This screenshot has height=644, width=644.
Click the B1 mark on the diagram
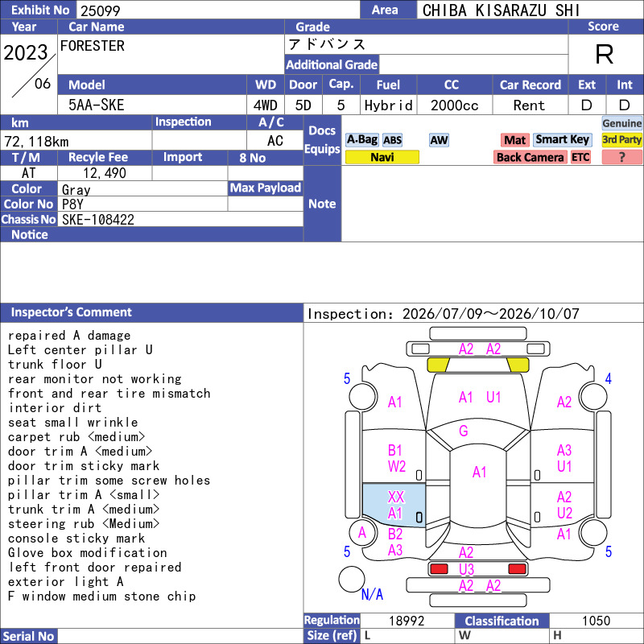coord(394,451)
